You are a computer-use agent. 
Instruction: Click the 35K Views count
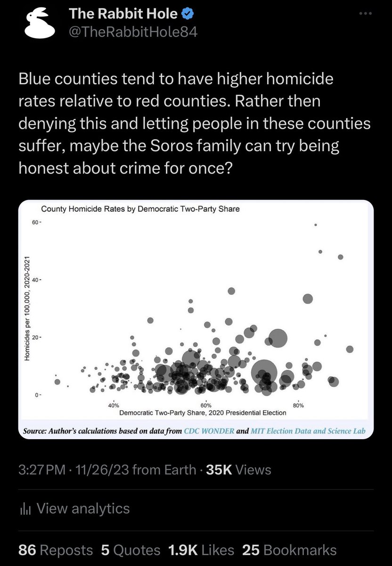coord(237,470)
